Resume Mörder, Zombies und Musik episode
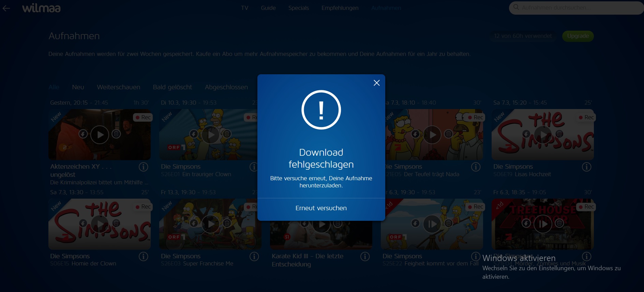The width and height of the screenshot is (644, 292). click(543, 224)
